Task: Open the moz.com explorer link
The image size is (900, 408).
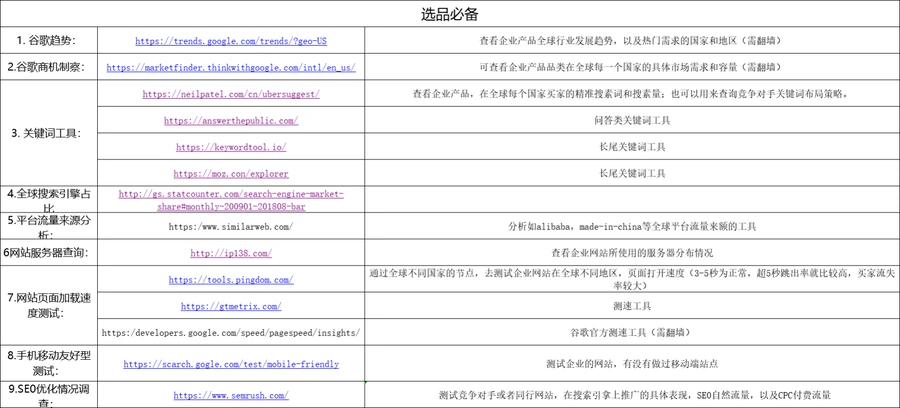Action: click(x=231, y=173)
